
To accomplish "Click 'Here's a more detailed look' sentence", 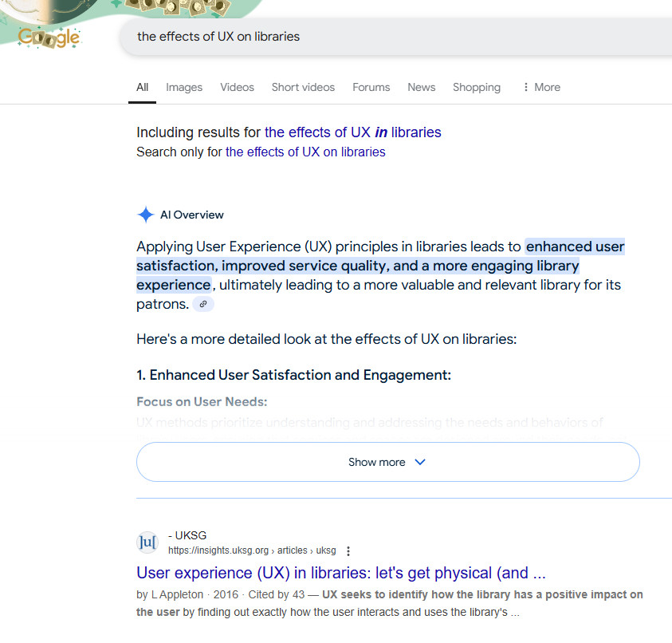I will pos(327,339).
